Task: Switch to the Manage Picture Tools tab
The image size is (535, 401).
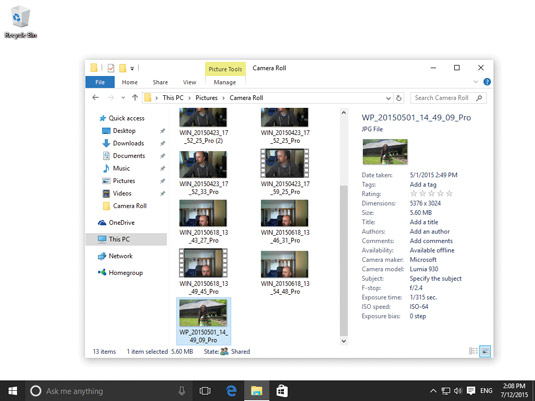Action: pos(225,82)
